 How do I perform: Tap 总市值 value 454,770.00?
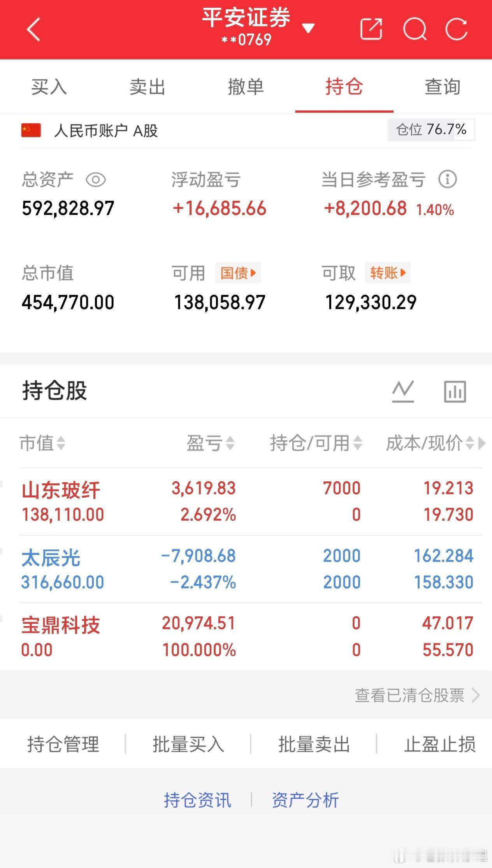(68, 302)
